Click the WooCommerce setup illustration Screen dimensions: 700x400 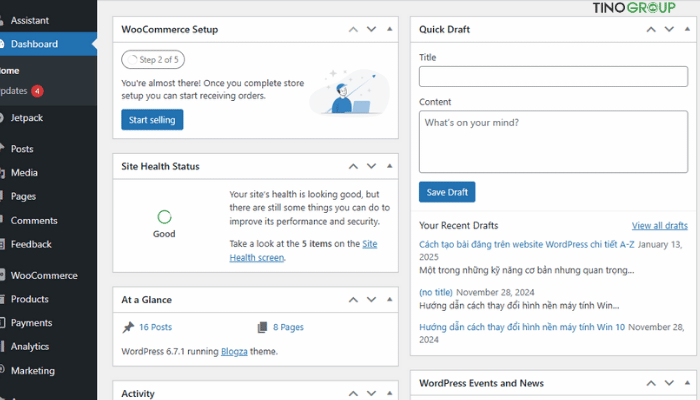coord(350,92)
